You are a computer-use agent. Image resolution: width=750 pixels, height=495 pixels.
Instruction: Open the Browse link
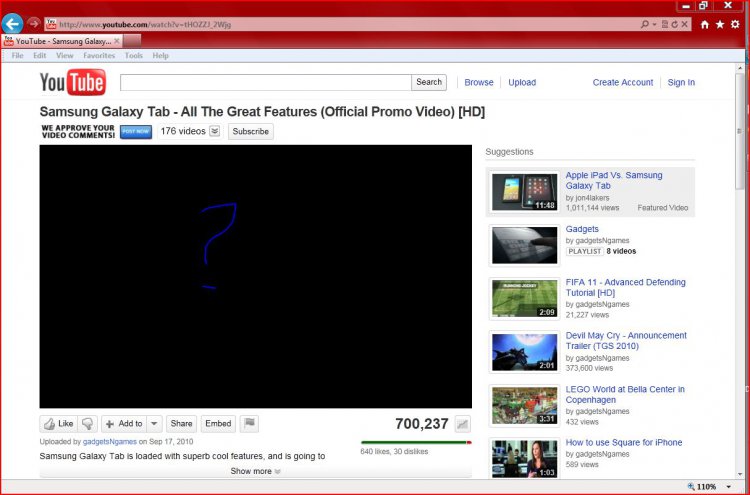pyautogui.click(x=479, y=82)
